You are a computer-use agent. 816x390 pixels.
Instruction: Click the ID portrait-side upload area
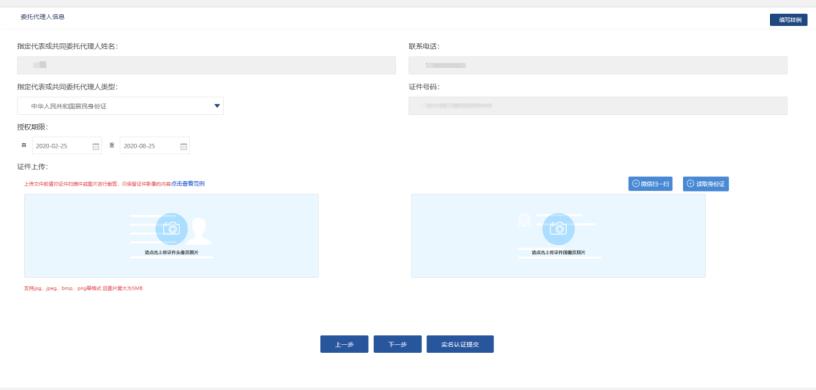[171, 236]
